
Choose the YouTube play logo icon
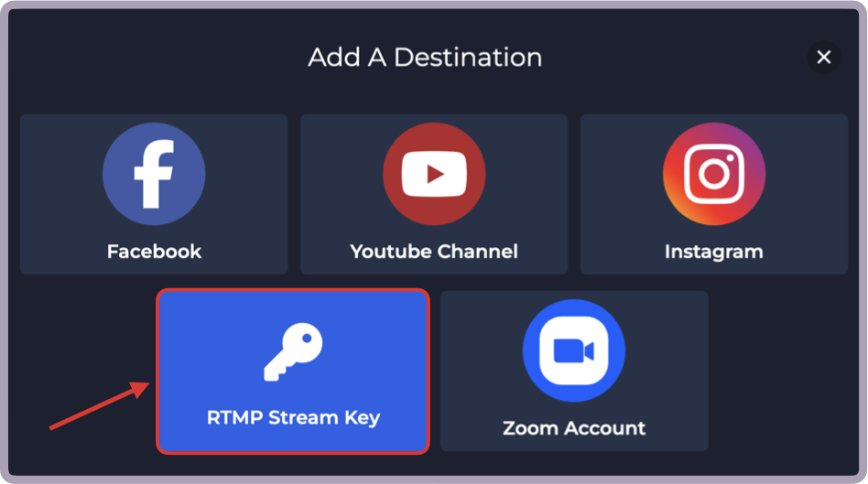(x=434, y=174)
